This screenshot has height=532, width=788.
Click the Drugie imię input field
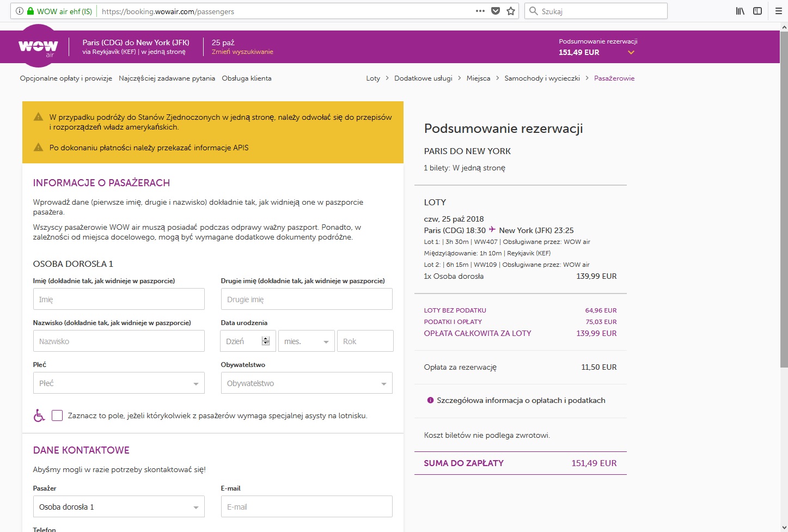pos(307,299)
